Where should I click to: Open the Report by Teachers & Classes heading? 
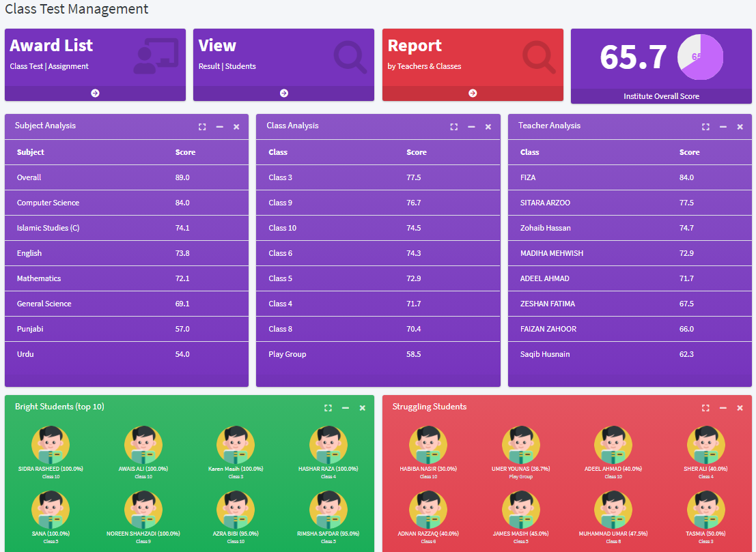pyautogui.click(x=415, y=46)
